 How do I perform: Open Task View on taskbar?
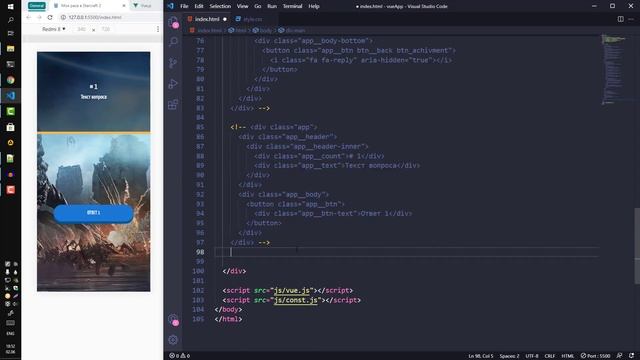pos(11,33)
